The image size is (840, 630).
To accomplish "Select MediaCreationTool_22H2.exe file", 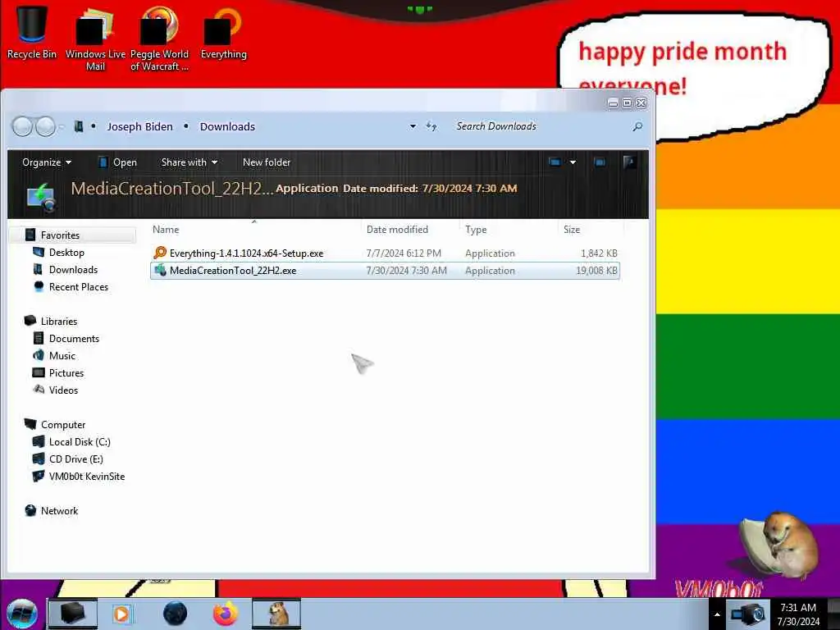I will 233,271.
